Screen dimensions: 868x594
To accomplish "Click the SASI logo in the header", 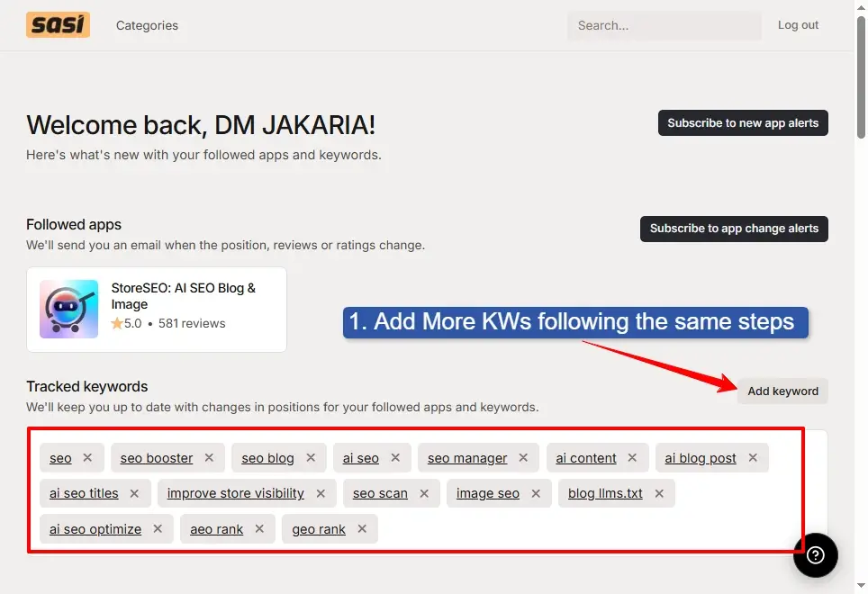I will pos(58,24).
